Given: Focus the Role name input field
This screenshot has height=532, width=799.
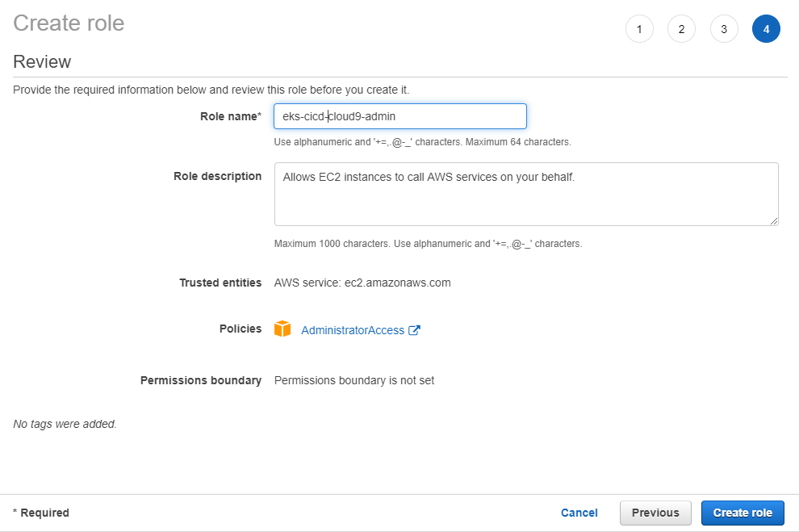Looking at the screenshot, I should click(x=400, y=116).
